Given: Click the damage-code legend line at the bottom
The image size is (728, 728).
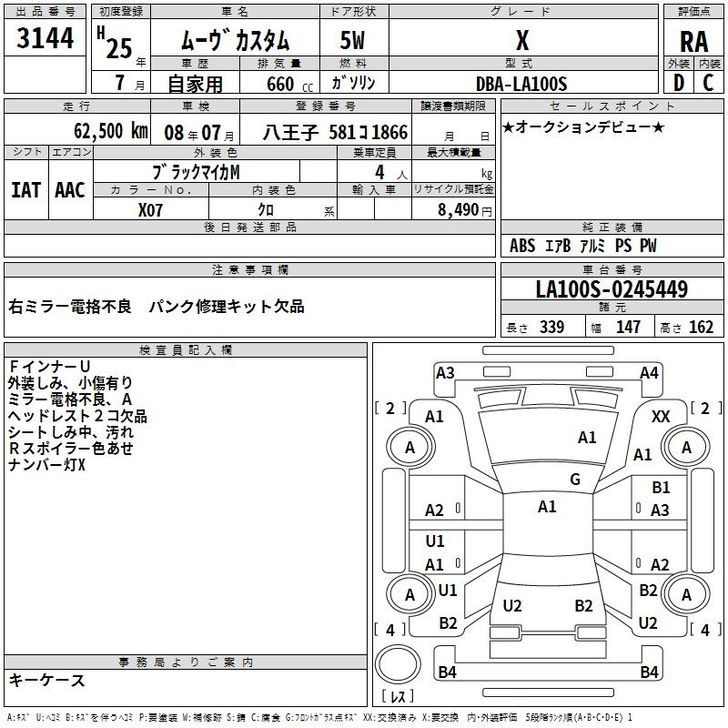Looking at the screenshot, I should pyautogui.click(x=320, y=717).
